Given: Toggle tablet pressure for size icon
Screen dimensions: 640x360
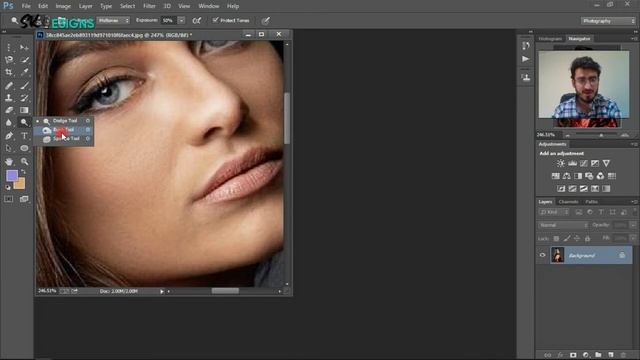Looking at the screenshot, I should click(x=265, y=20).
